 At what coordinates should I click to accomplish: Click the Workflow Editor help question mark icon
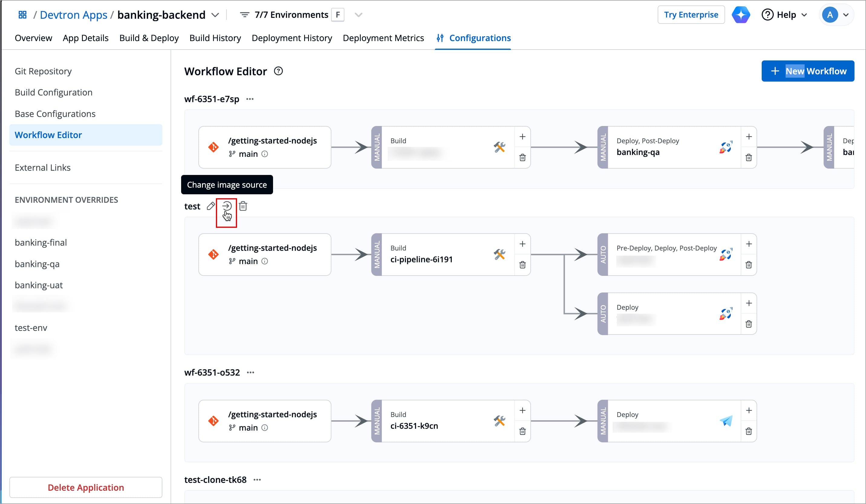point(278,71)
